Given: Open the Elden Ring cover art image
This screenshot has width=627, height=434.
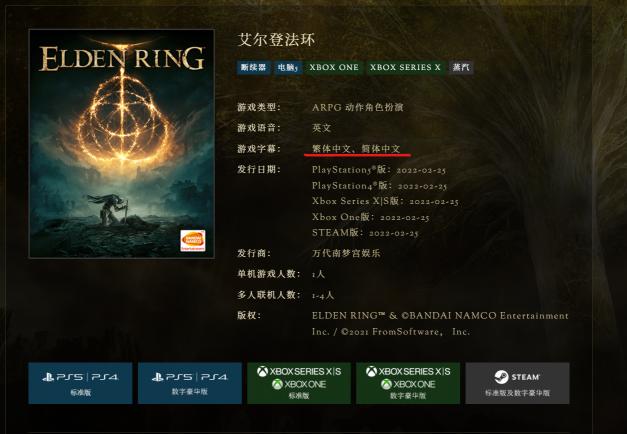Looking at the screenshot, I should (122, 144).
